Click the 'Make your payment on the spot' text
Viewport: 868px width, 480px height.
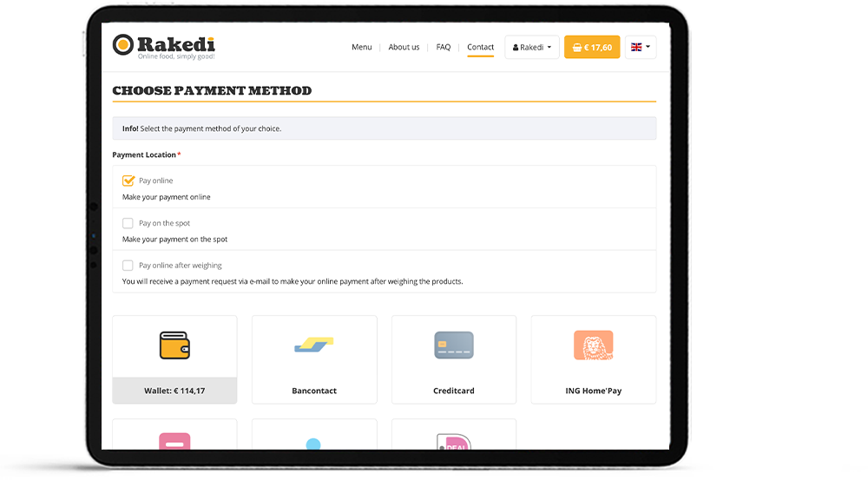click(175, 240)
